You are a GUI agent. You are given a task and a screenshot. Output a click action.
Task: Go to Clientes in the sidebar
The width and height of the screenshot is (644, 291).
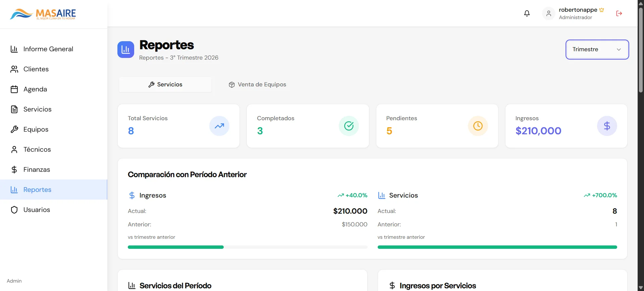point(54,69)
